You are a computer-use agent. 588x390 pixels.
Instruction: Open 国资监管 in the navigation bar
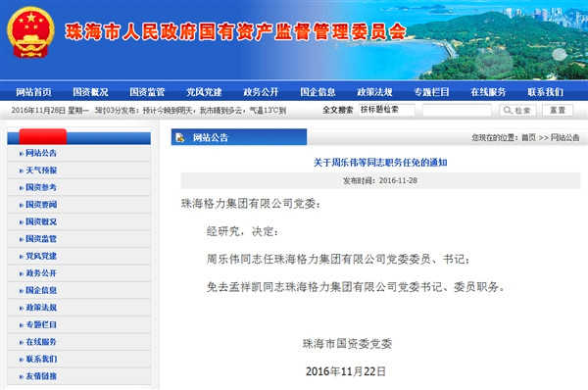click(x=147, y=92)
